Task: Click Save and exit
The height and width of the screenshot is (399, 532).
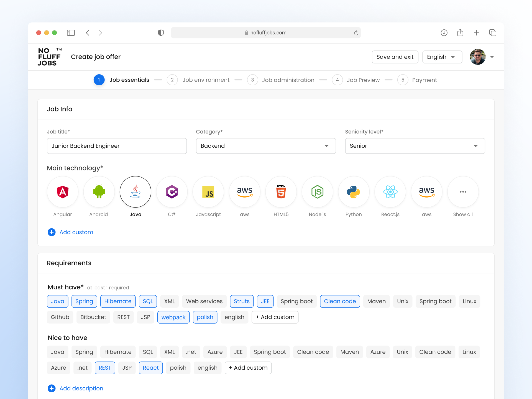Action: 395,57
